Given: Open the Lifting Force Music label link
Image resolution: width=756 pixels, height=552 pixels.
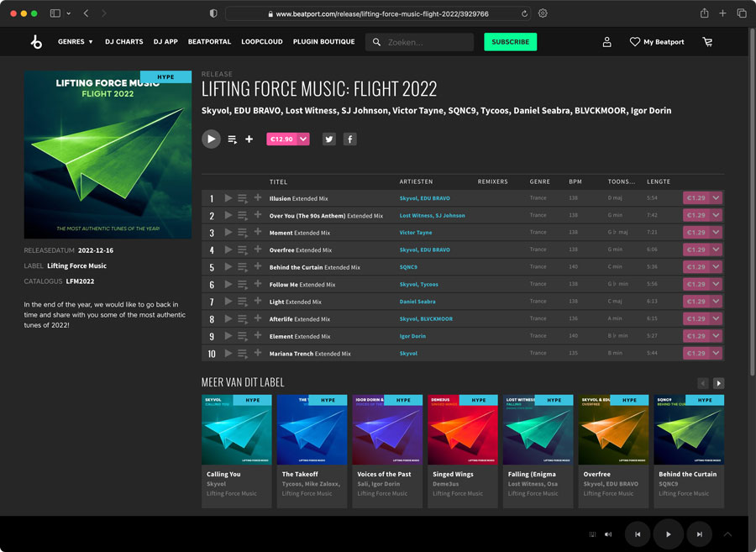Looking at the screenshot, I should 76,265.
